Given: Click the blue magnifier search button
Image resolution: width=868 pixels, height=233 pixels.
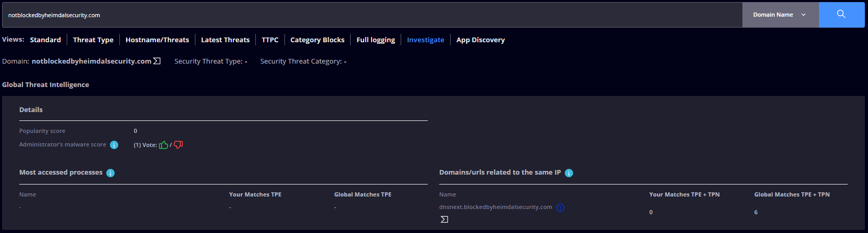Looking at the screenshot, I should coord(841,15).
